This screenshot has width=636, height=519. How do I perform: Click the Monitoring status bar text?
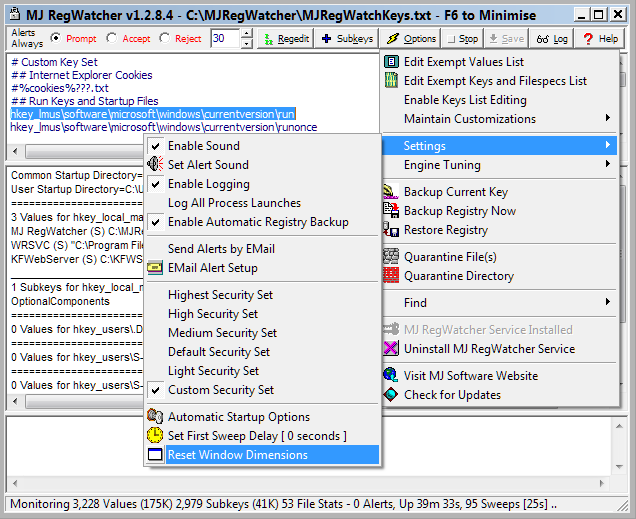(x=283, y=504)
